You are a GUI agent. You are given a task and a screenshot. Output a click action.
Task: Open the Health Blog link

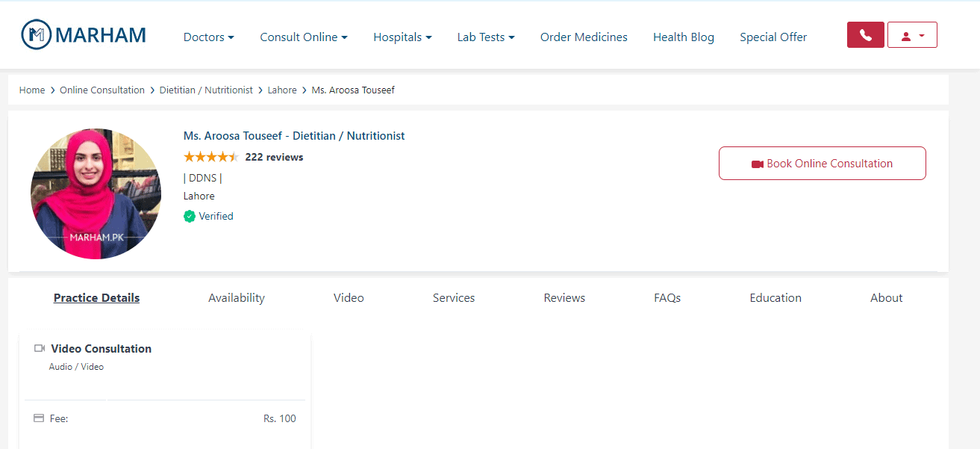point(684,37)
